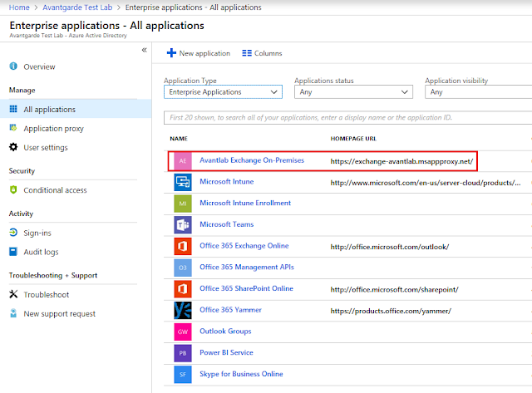Click the Office 365 Yammer icon
Image resolution: width=532 pixels, height=393 pixels.
183,310
